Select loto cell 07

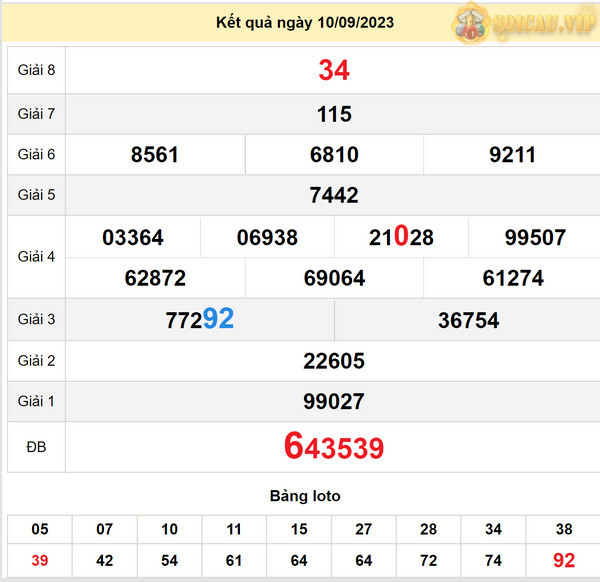(104, 529)
